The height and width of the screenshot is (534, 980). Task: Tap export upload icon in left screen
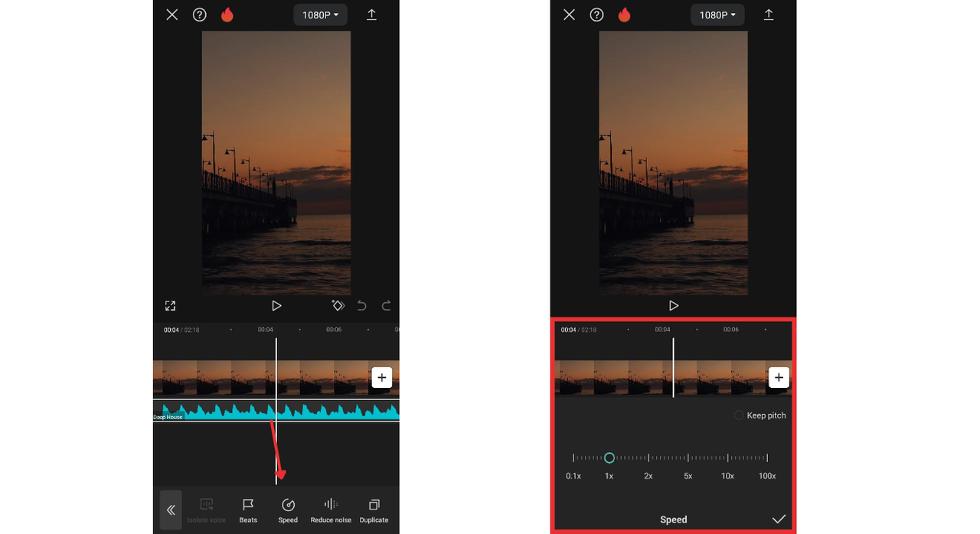coord(371,15)
